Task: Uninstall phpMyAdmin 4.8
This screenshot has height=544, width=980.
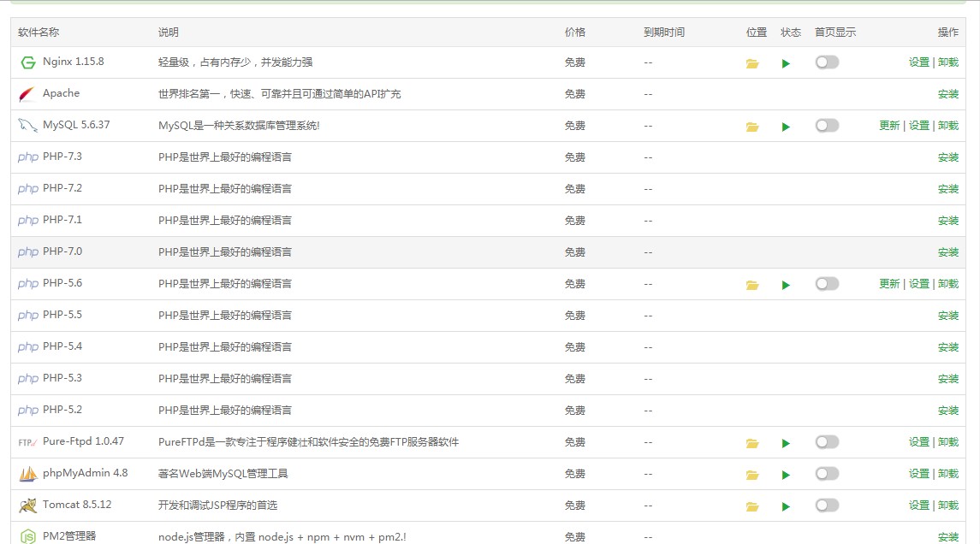Action: click(x=948, y=473)
